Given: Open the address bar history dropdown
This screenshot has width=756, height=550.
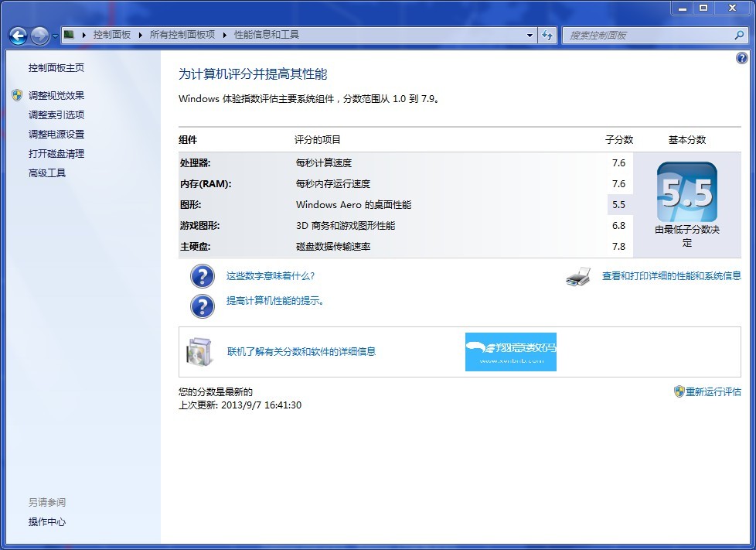Looking at the screenshot, I should coord(530,36).
